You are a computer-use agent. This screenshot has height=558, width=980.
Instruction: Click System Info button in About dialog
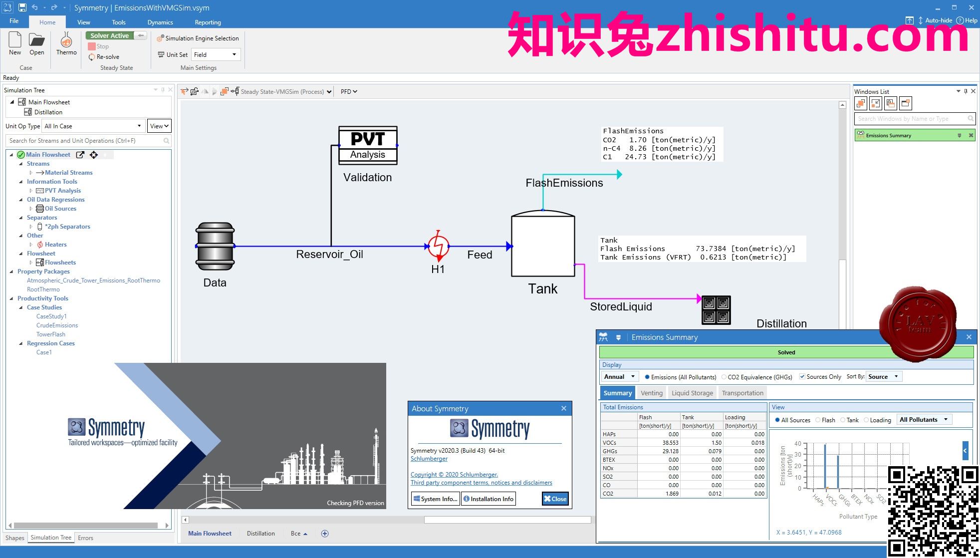click(x=436, y=499)
